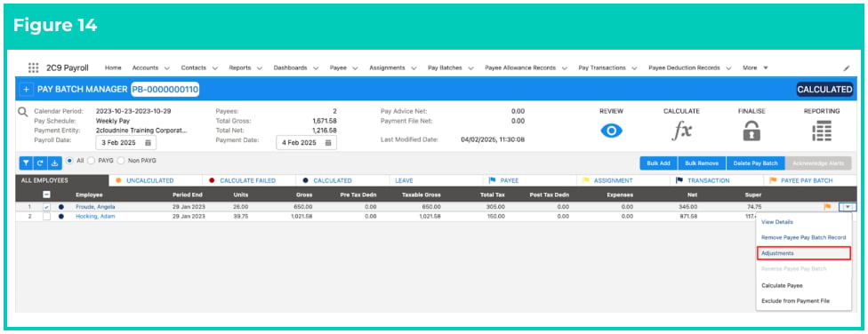Click the pencil edit icon in navigation bar
Viewport: 868px width, 334px height.
coord(847,68)
